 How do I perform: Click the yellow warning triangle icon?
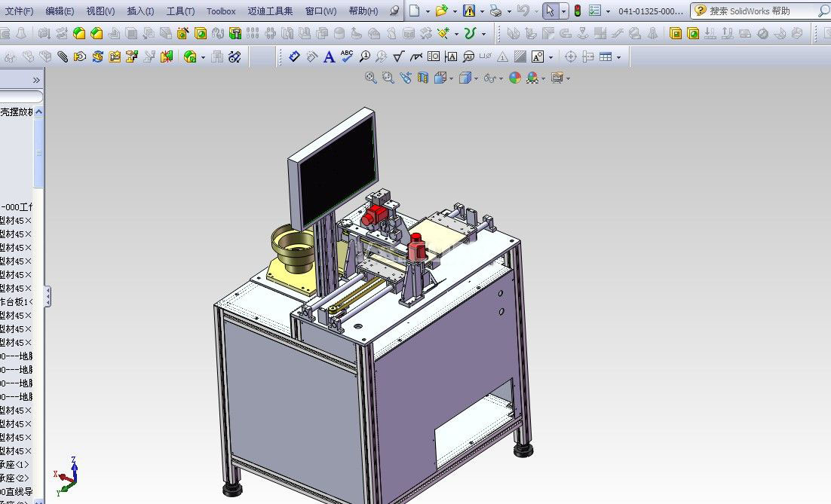[469, 11]
